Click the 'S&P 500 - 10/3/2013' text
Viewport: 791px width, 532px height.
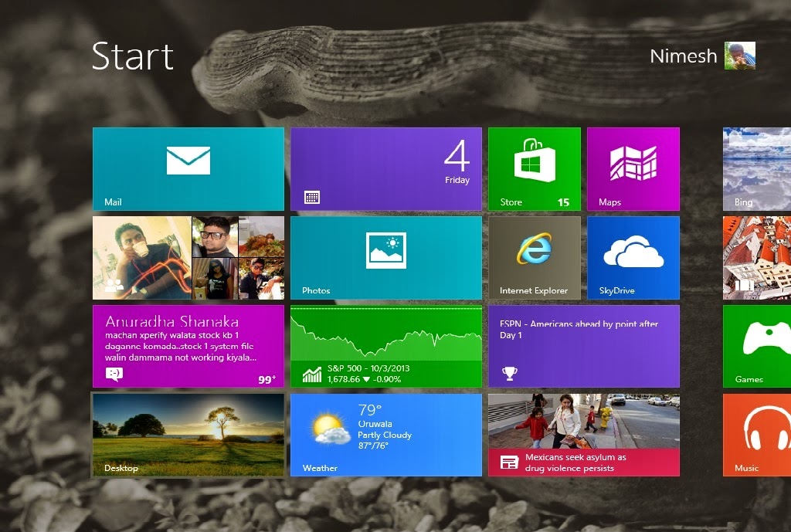[x=368, y=368]
